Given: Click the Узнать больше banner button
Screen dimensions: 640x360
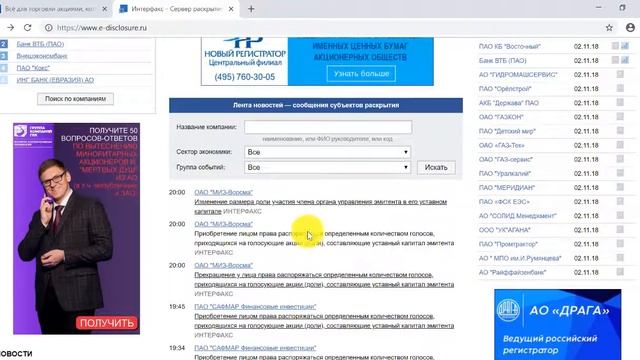Looking at the screenshot, I should 361,74.
